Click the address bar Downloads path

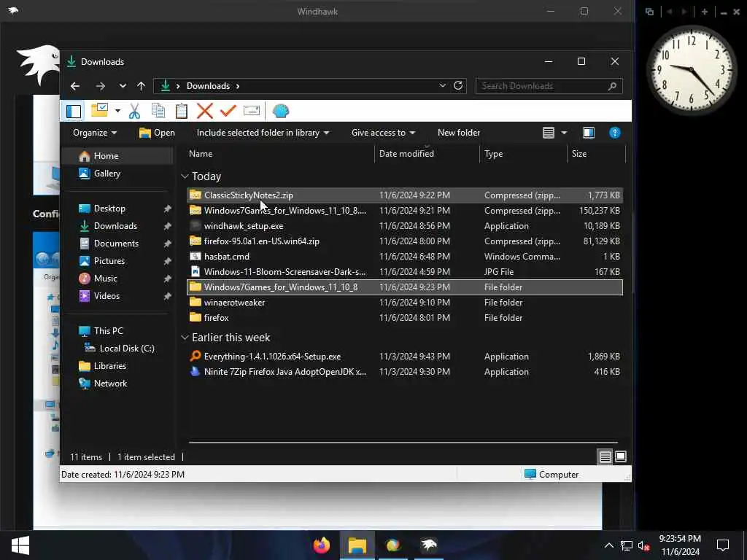tap(208, 86)
